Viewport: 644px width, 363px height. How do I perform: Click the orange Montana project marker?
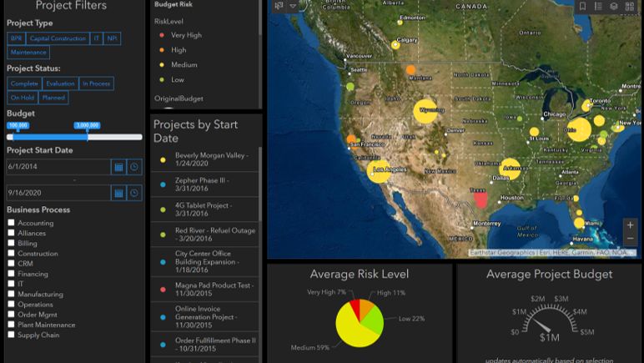click(410, 70)
